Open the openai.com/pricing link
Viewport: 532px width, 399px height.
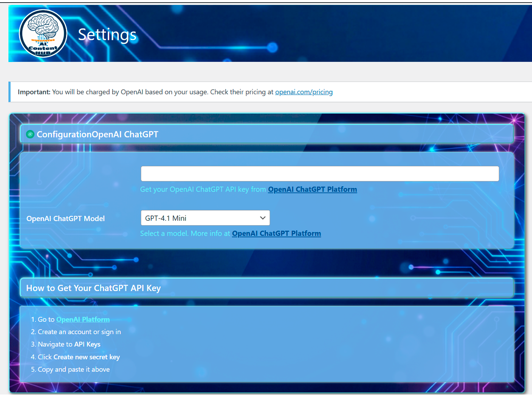[x=304, y=92]
